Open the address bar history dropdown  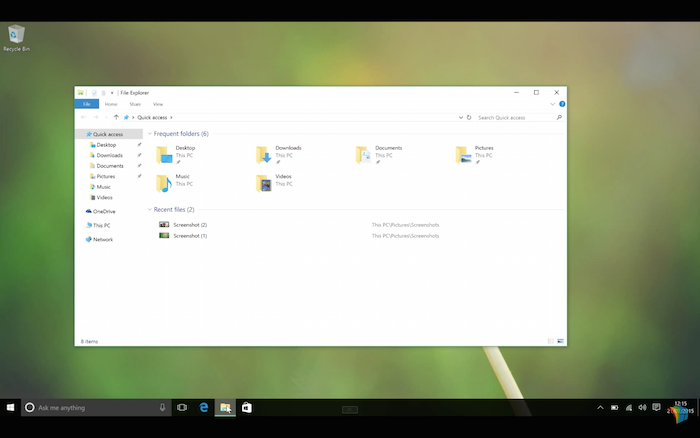coord(460,117)
